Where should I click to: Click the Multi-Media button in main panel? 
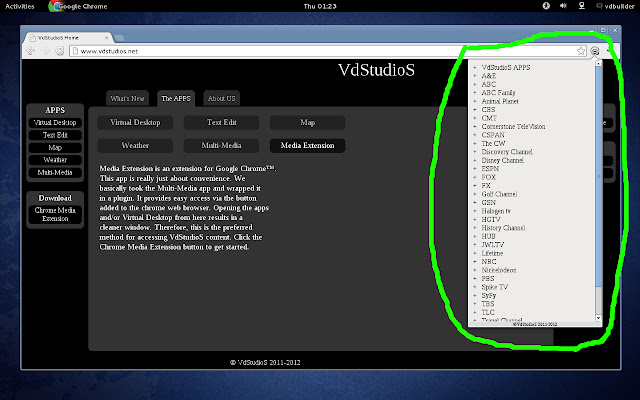pyautogui.click(x=221, y=146)
